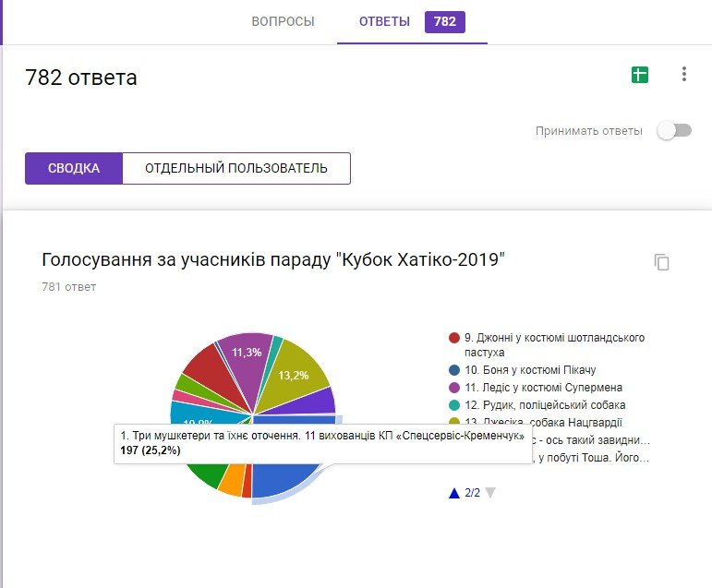This screenshot has width=712, height=588.
Task: Click teal legend dot for Рудик
Action: tap(453, 405)
